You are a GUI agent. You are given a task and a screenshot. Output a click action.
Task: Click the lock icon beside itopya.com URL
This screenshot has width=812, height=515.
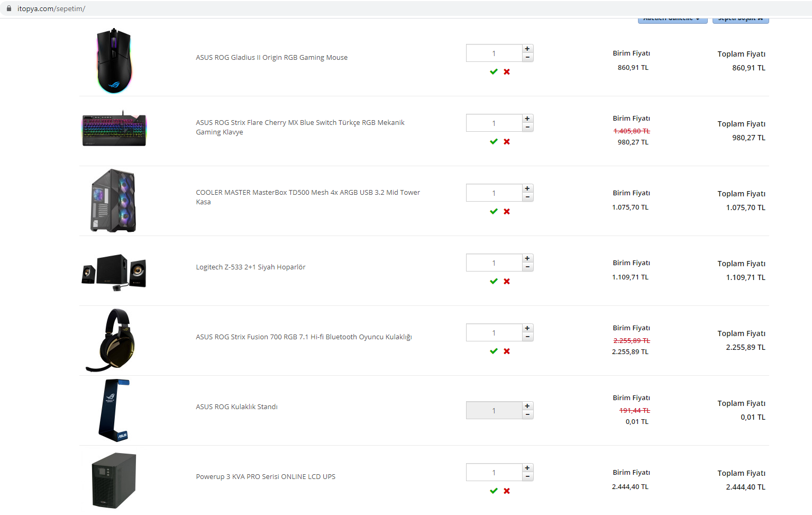point(9,8)
